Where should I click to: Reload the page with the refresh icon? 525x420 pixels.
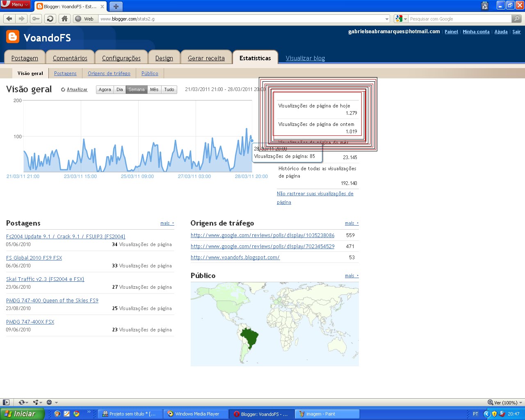[50, 18]
